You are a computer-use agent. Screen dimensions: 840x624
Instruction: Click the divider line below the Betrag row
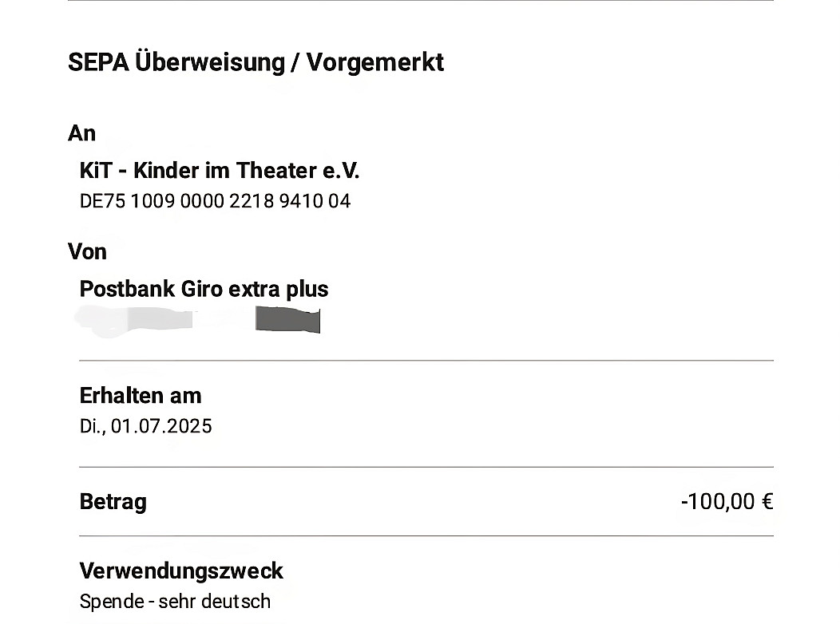coord(426,535)
